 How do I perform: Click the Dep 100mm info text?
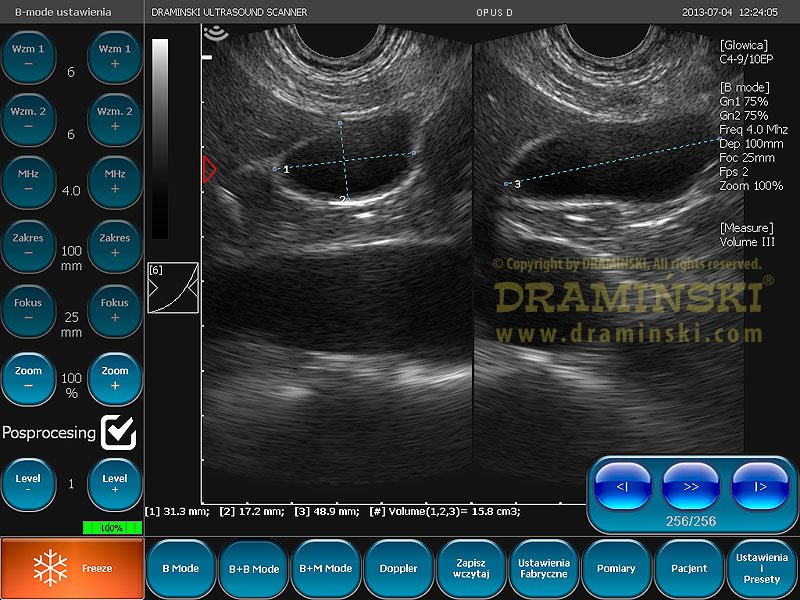(x=752, y=144)
